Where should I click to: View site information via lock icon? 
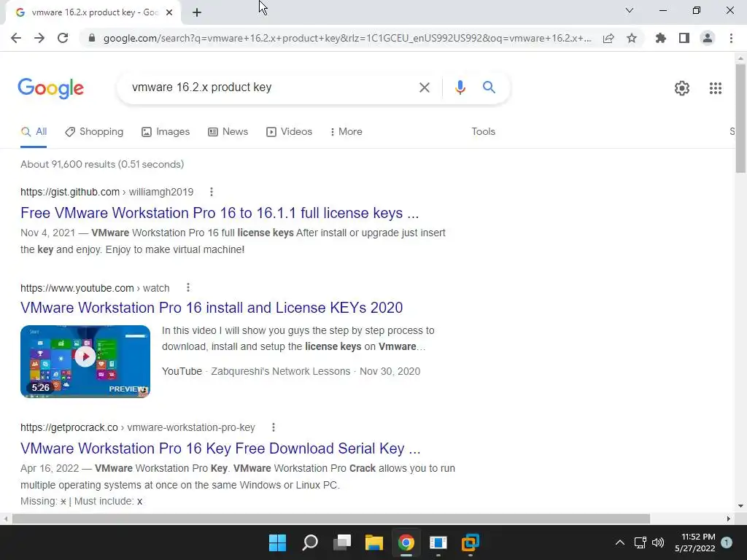point(92,38)
